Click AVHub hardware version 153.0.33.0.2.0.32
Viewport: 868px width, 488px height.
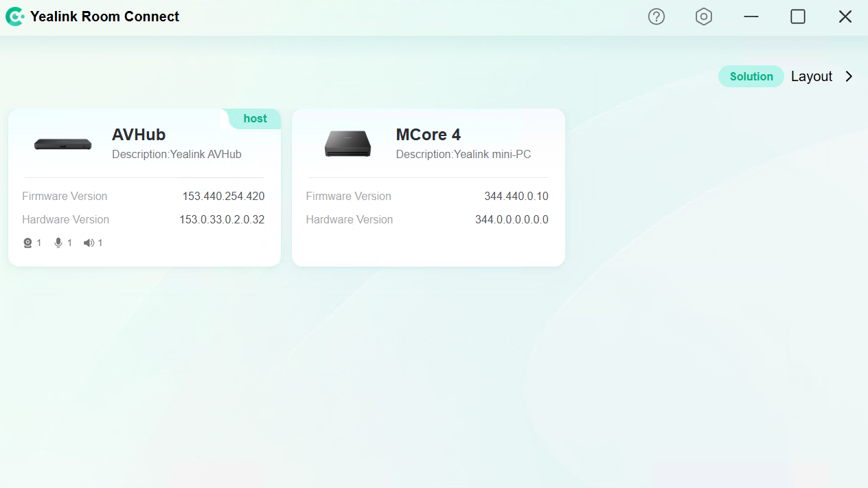point(222,219)
